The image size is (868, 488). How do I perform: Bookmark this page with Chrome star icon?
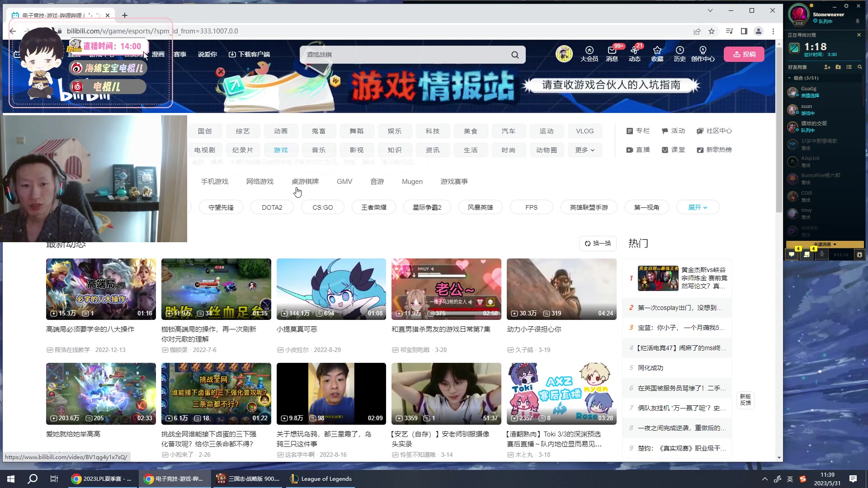click(712, 31)
